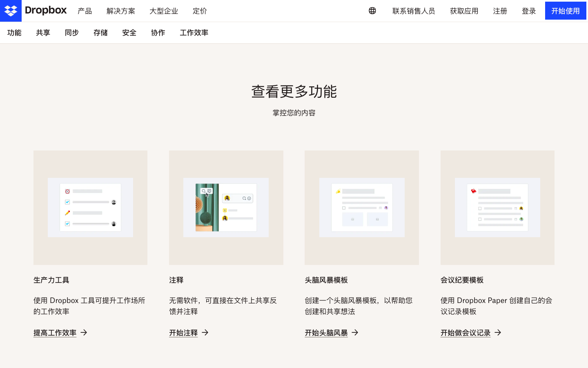
Task: Click the 注册 link
Action: [500, 11]
